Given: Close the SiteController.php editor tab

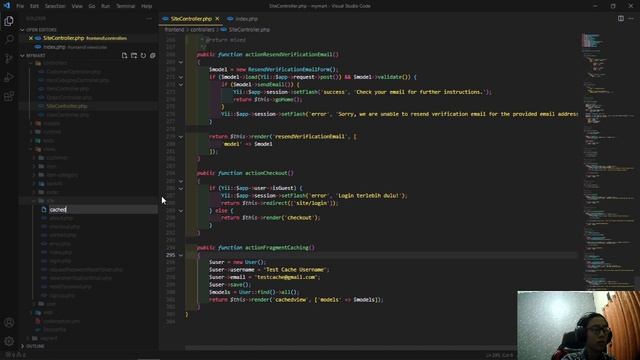Looking at the screenshot, I should 217,19.
